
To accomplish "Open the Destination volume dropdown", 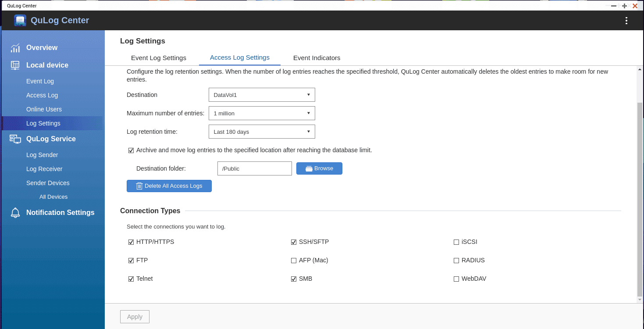I will tap(262, 95).
